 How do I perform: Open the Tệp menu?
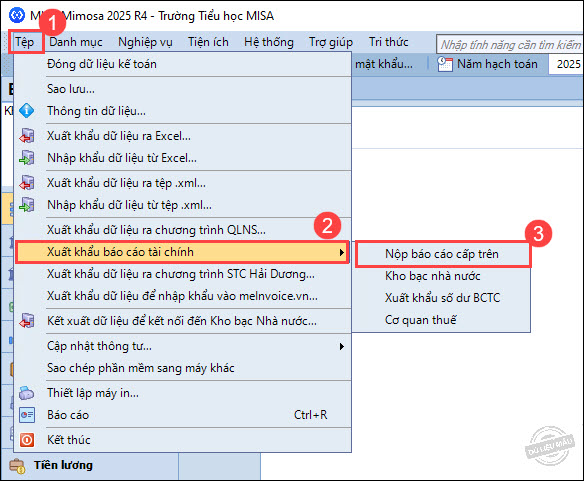pos(25,42)
